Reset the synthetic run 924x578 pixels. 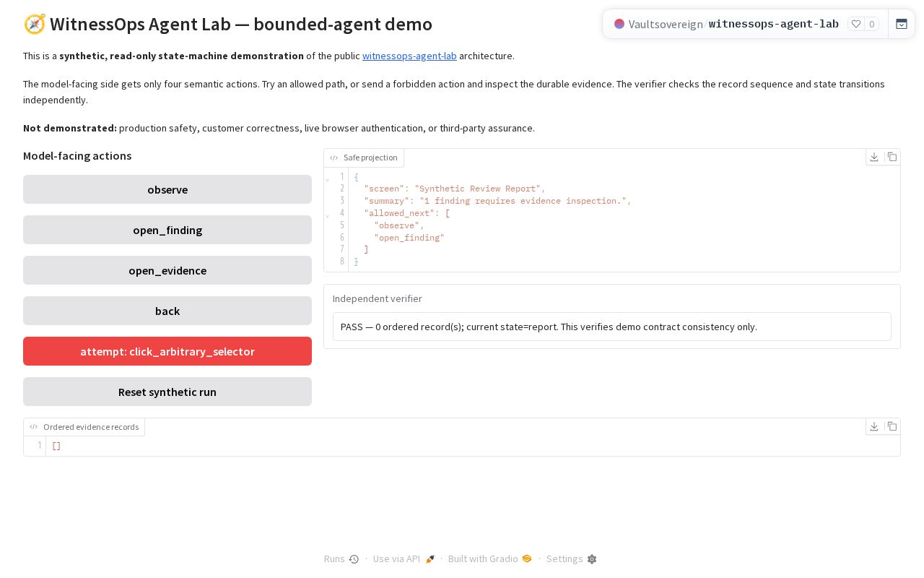(167, 392)
